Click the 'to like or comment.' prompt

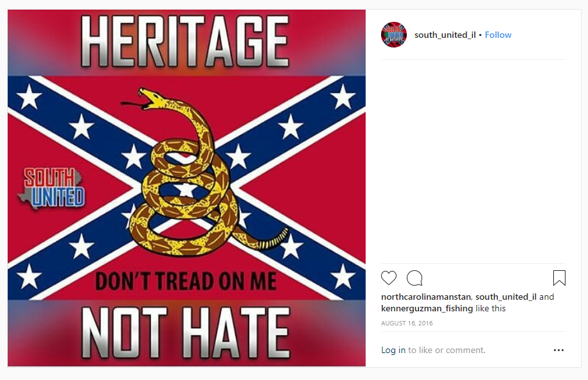point(447,350)
